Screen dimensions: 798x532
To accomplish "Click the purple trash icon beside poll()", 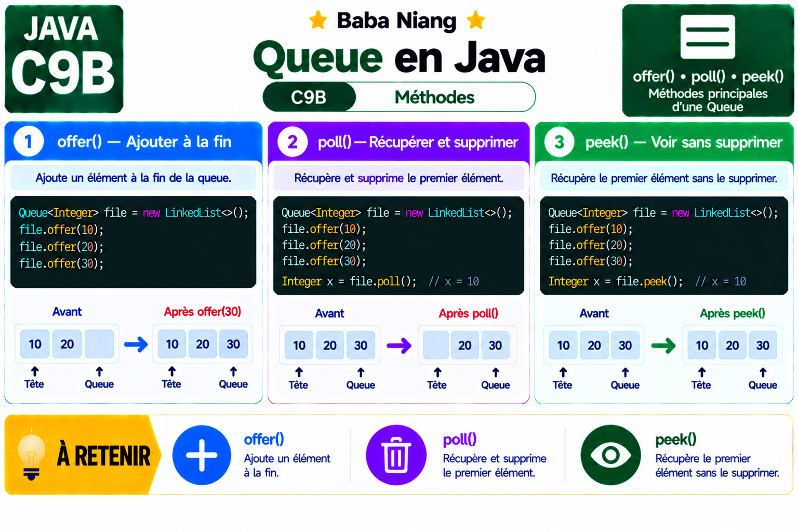I will (396, 455).
